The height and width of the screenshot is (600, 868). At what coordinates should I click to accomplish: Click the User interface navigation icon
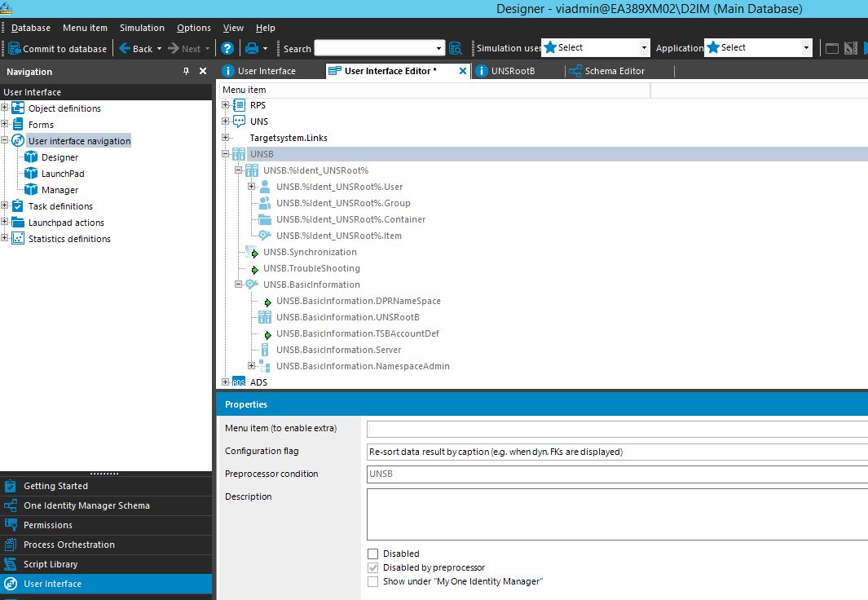click(x=18, y=140)
